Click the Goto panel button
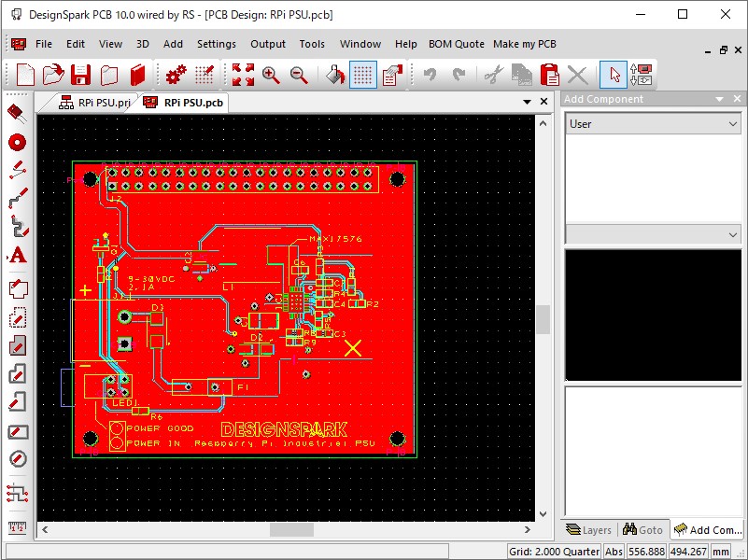This screenshot has height=560, width=748. (643, 529)
